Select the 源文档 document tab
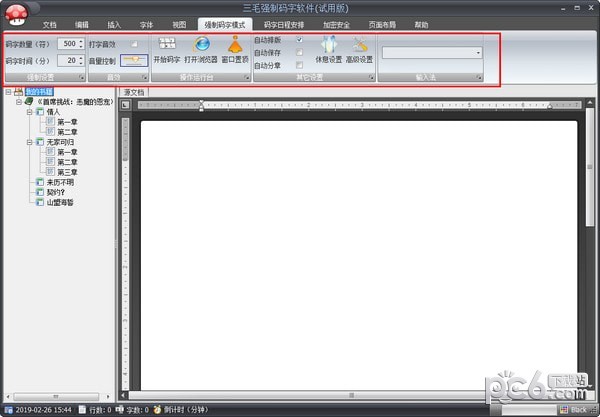Screen dimensions: 600x417 134,92
